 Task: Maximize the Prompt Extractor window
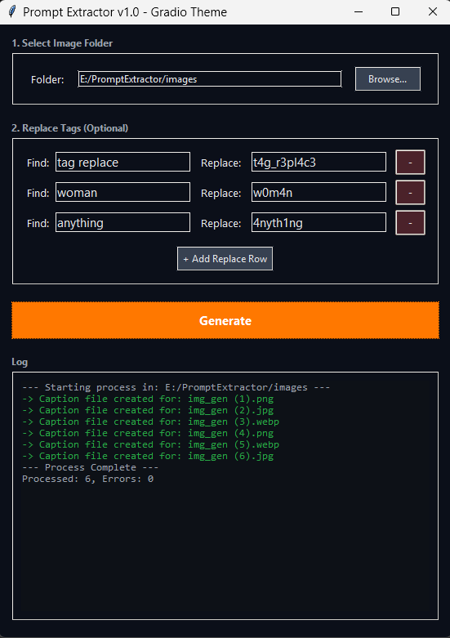(x=395, y=12)
